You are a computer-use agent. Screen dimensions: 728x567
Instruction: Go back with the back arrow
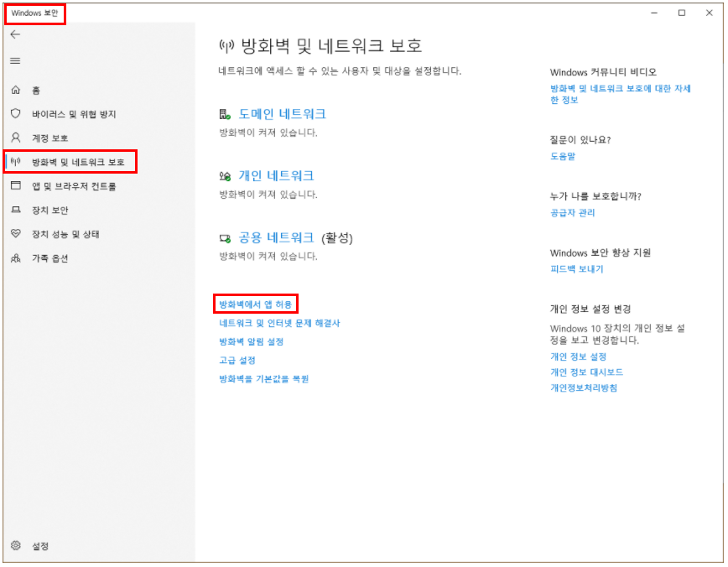pyautogui.click(x=15, y=34)
